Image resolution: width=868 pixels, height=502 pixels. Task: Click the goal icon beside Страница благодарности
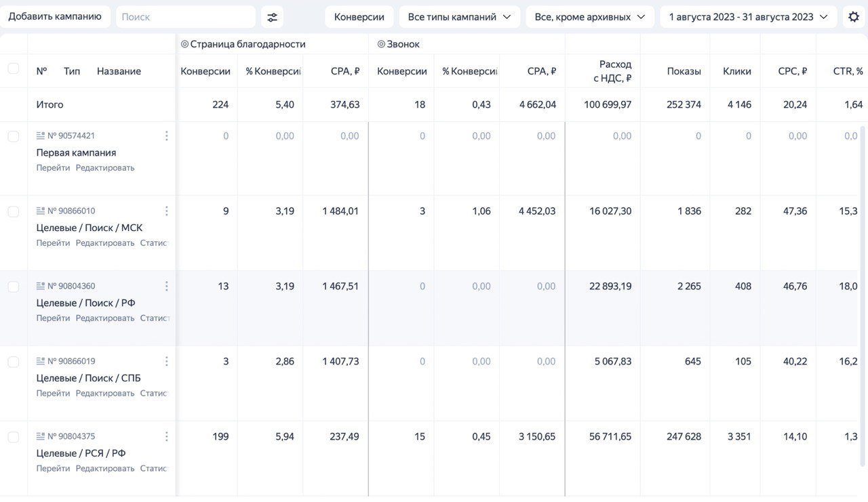tap(184, 44)
